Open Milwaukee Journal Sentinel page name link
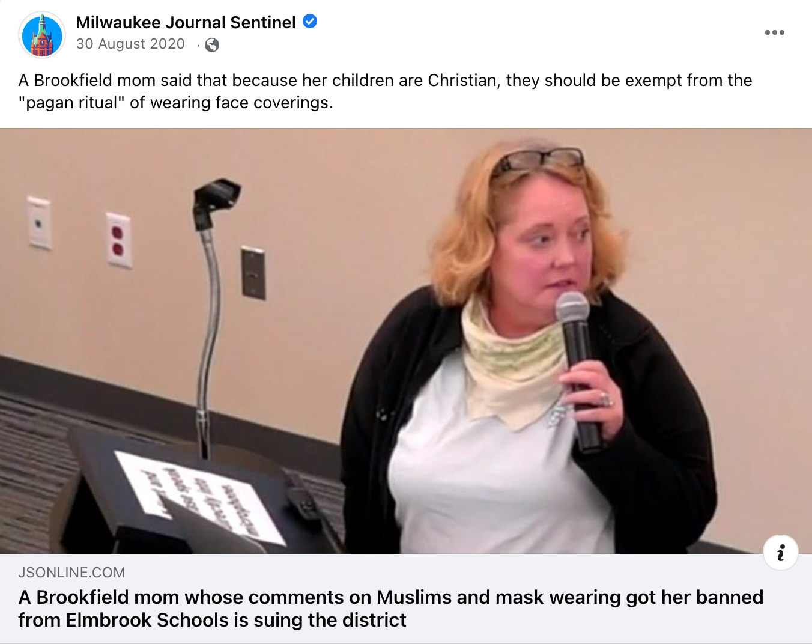The image size is (812, 644). click(186, 22)
